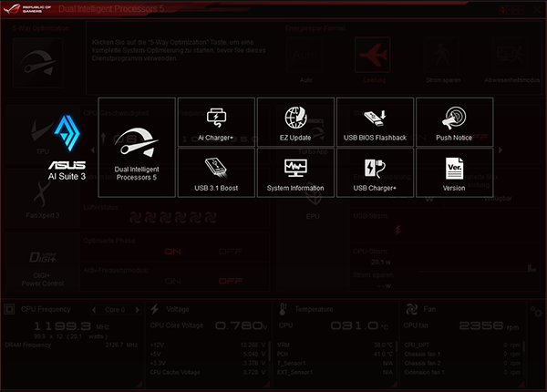The image size is (547, 392).
Task: Click the Fan panel icon
Action: pyautogui.click(x=412, y=309)
